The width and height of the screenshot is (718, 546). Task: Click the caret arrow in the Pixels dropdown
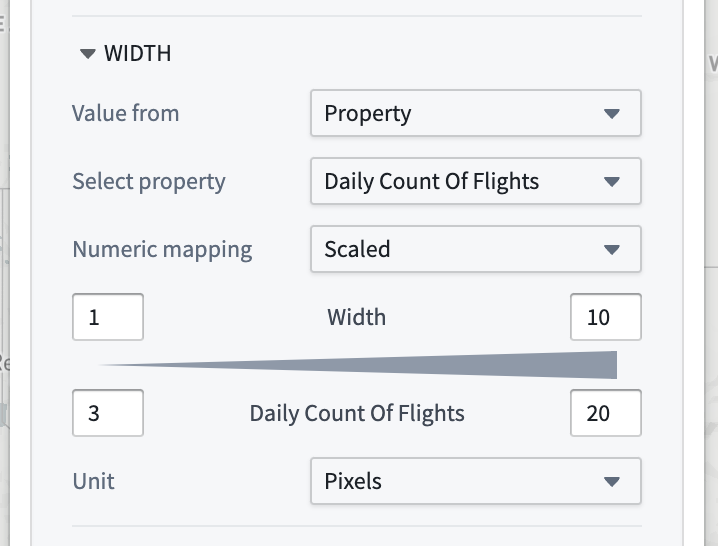click(612, 481)
